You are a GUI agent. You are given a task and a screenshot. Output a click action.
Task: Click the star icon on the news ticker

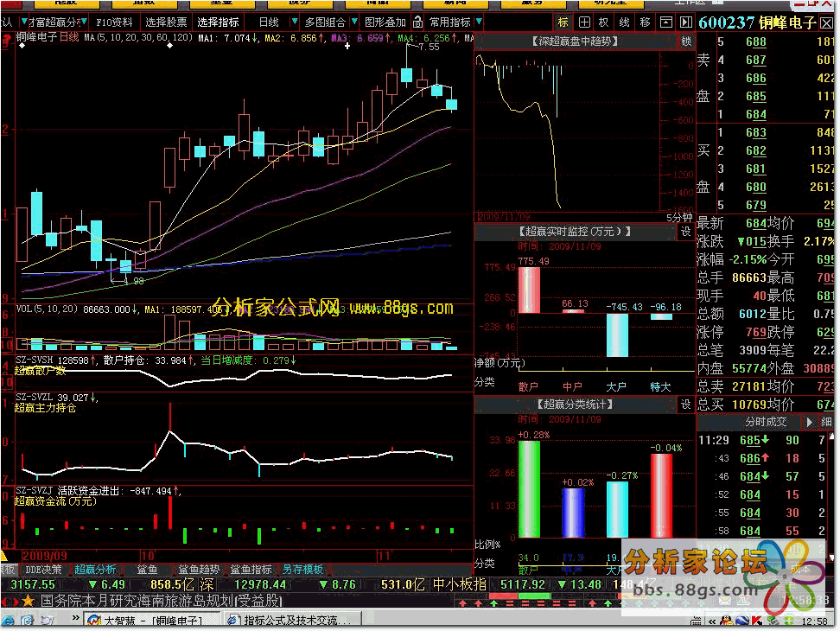28,601
